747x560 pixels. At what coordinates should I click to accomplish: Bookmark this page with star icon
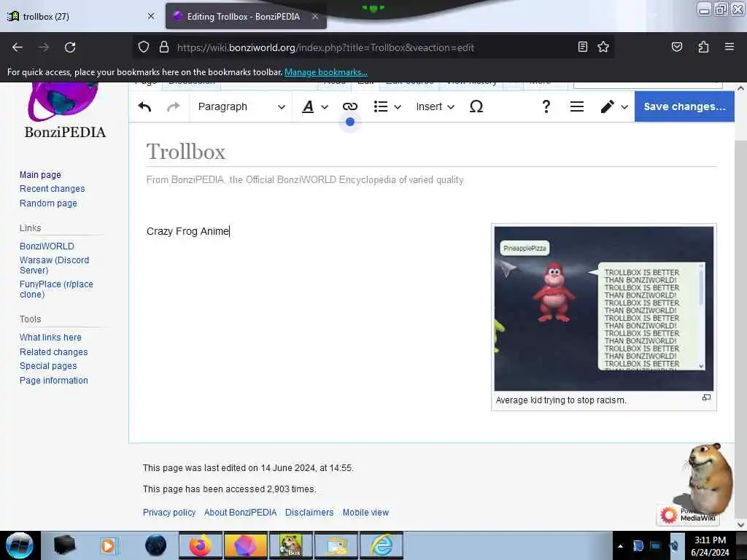point(603,47)
